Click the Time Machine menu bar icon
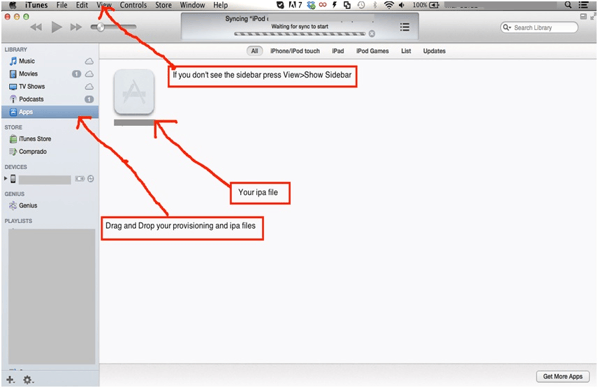Screen dimensions: 598x388 click(x=361, y=5)
